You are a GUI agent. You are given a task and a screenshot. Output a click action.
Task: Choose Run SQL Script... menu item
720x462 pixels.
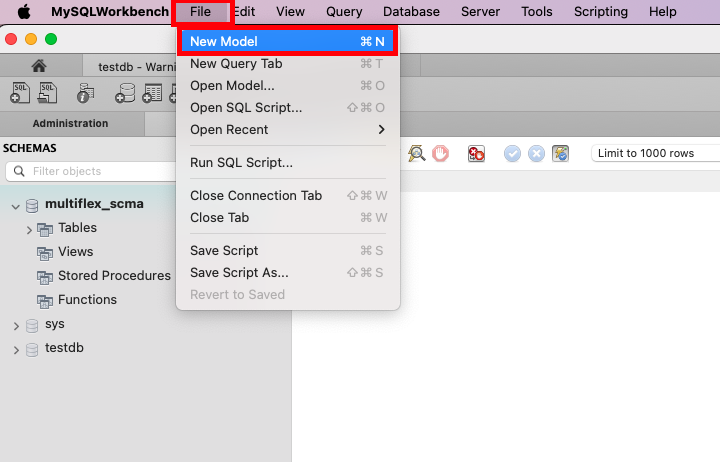tap(287, 163)
